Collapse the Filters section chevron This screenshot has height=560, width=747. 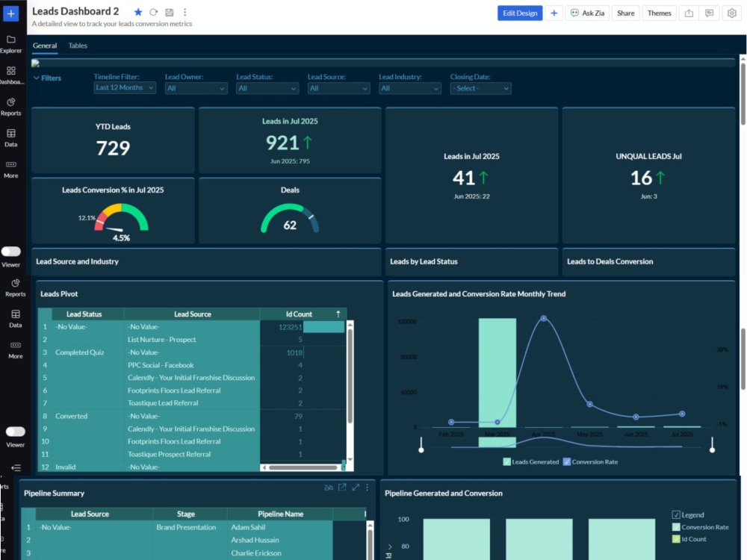[x=36, y=78]
